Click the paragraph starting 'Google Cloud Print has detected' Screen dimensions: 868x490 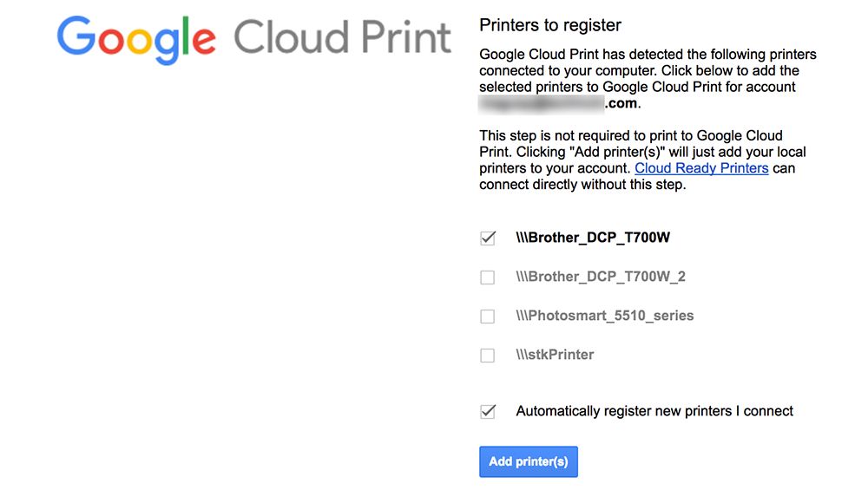pyautogui.click(x=648, y=70)
